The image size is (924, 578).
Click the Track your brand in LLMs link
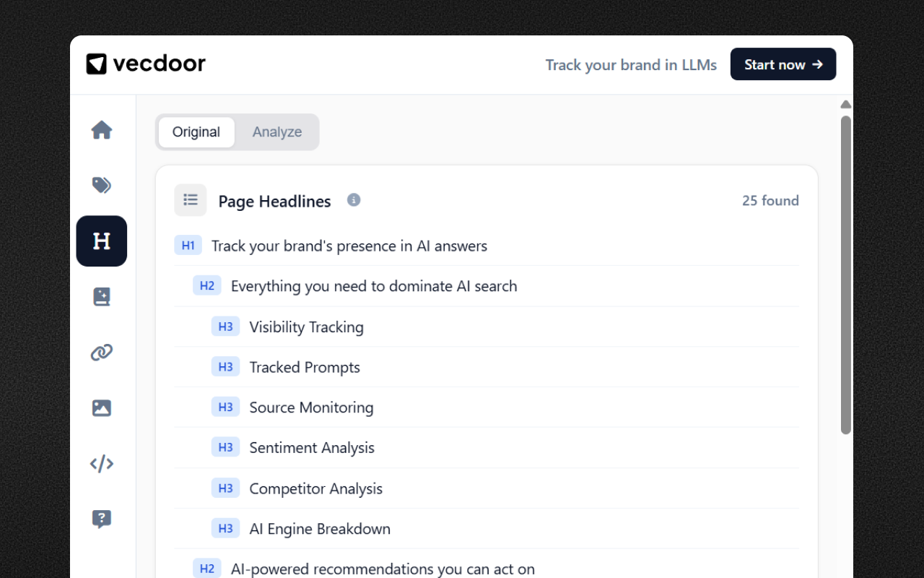click(x=631, y=64)
